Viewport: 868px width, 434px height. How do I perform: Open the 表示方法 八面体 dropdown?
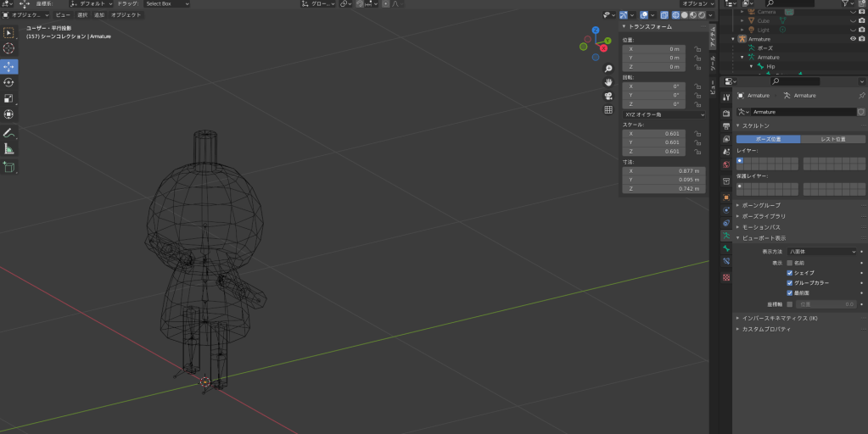[x=822, y=252]
